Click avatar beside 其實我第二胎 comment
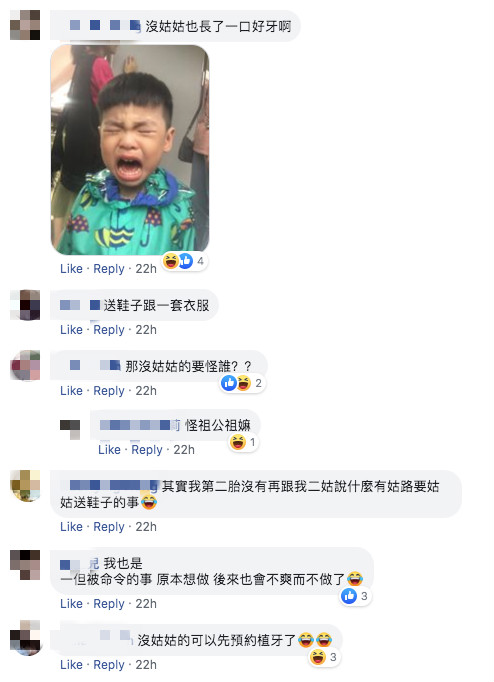Viewport: 494px width, 682px height. point(25,485)
